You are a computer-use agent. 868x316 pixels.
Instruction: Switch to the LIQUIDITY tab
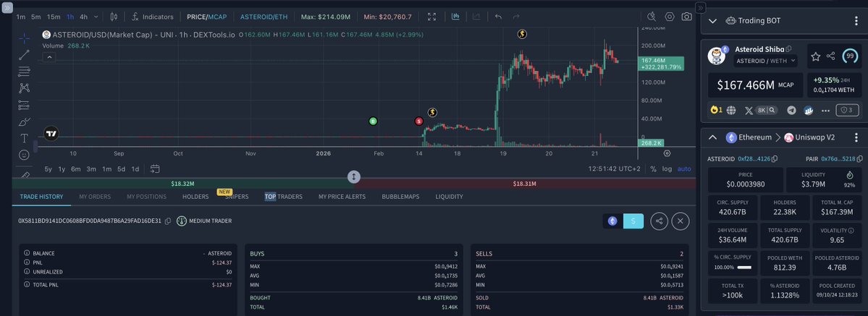pyautogui.click(x=449, y=197)
